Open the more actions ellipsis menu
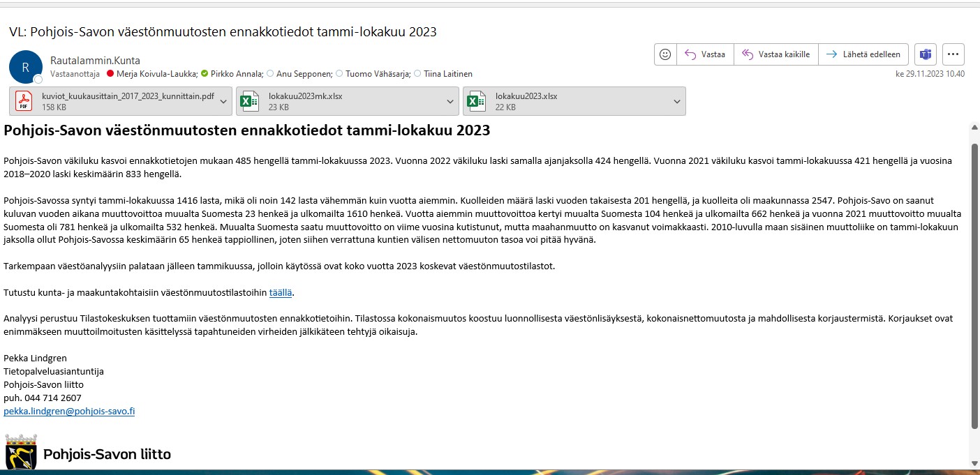 point(953,54)
